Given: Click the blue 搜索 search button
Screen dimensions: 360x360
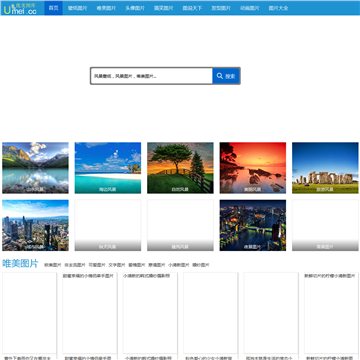Looking at the screenshot, I should point(226,76).
